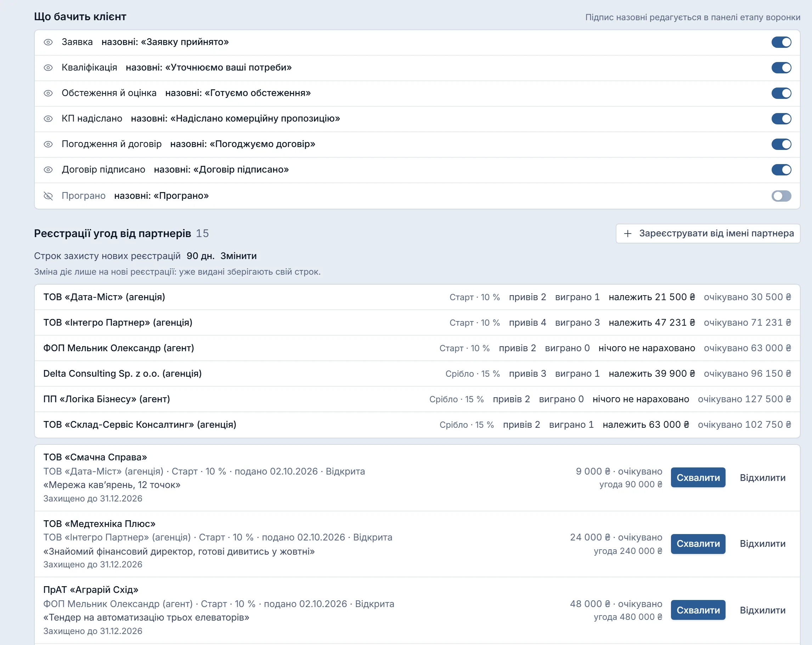812x645 pixels.
Task: Click label назовні: «Уточнюємо ваші потреби»
Action: click(209, 67)
